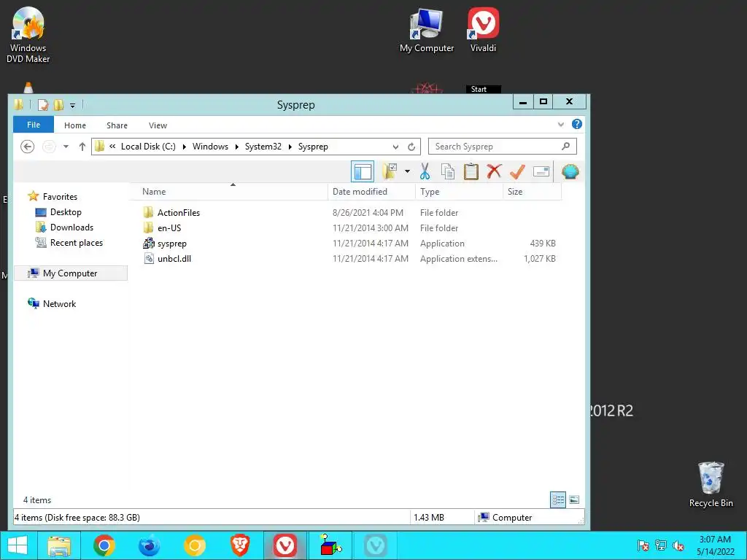The height and width of the screenshot is (560, 747).
Task: Click the double chevron in the address bar
Action: click(x=112, y=146)
